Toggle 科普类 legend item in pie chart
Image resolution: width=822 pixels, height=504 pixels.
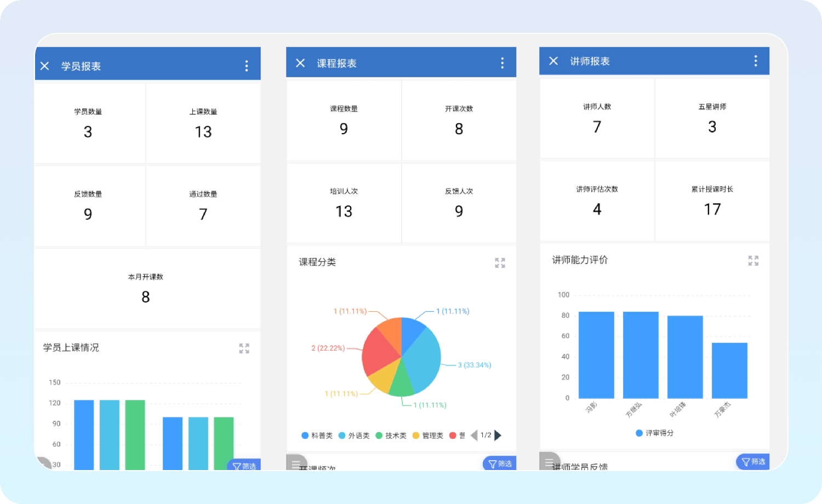coord(317,436)
